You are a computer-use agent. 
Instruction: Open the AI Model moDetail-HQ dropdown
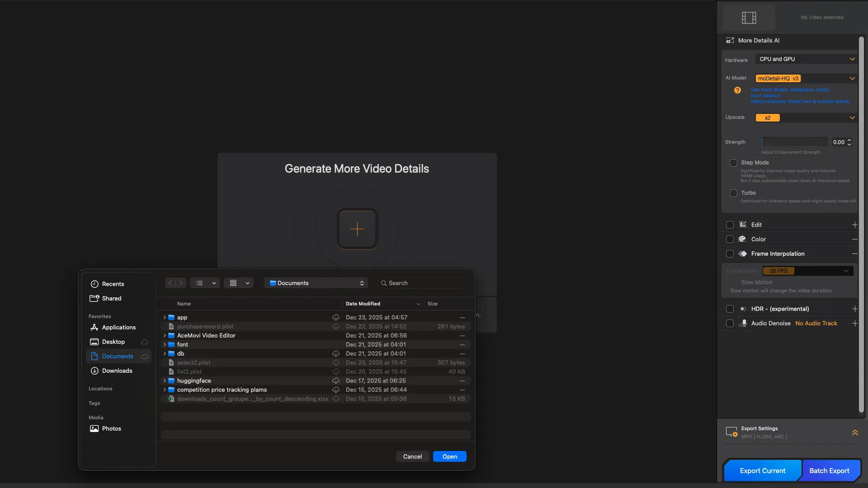coord(807,79)
